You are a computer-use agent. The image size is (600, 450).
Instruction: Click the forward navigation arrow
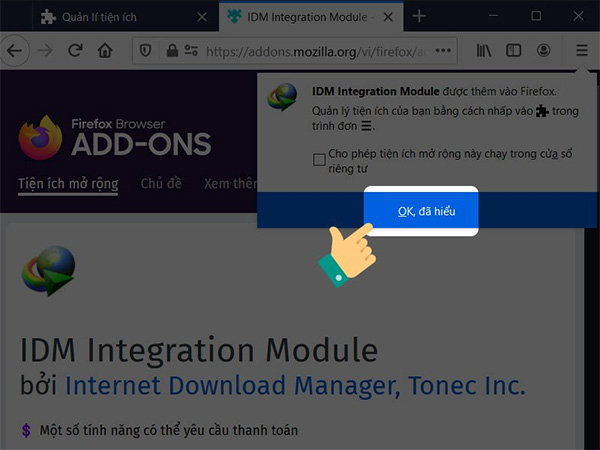point(45,51)
